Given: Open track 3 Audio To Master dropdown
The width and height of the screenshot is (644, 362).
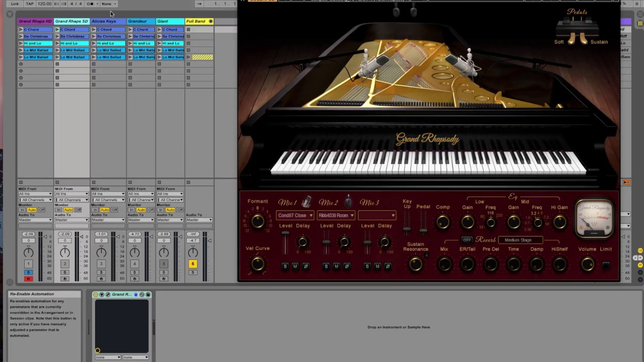Looking at the screenshot, I should click(108, 220).
